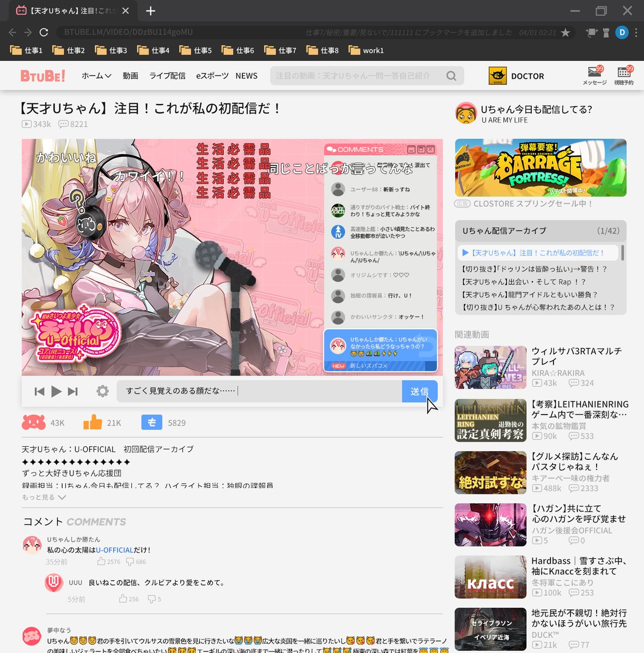644x653 pixels.
Task: Click the search magnifier icon
Action: pos(451,76)
